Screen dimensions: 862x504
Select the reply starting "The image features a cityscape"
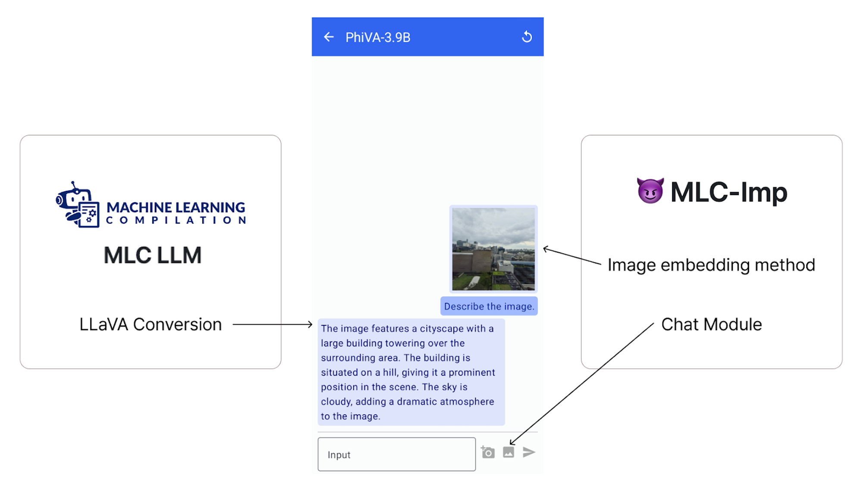[411, 372]
